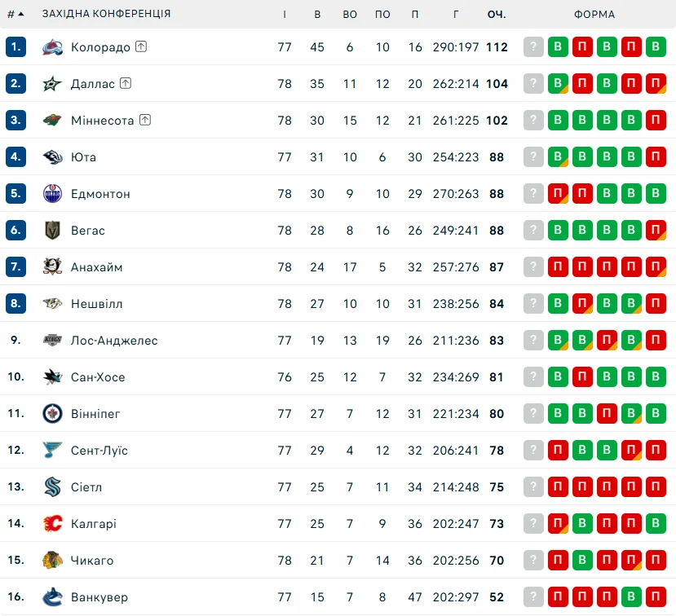Click the В wins column header

pos(317,14)
